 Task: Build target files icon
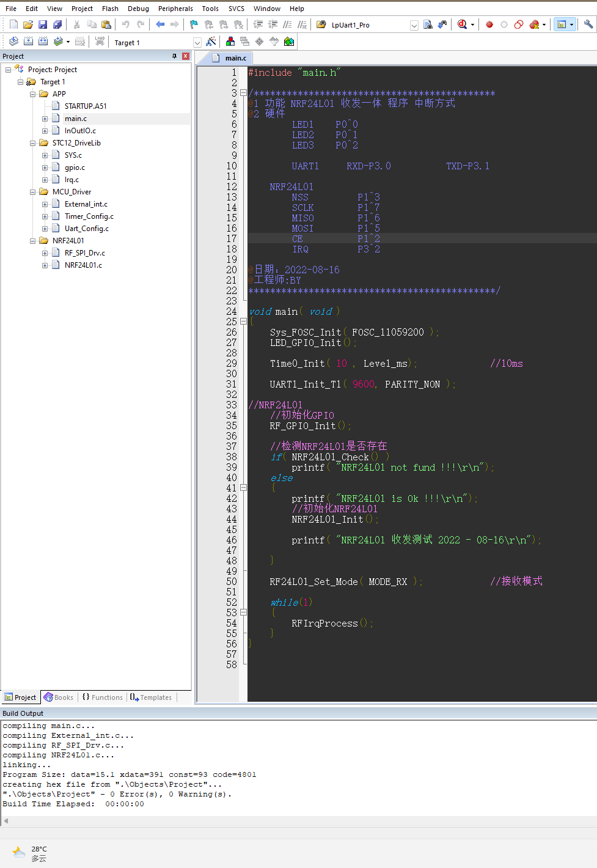28,42
